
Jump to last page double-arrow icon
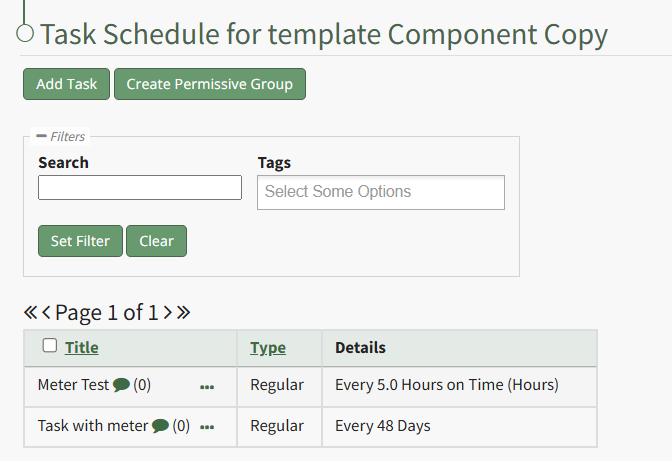183,313
